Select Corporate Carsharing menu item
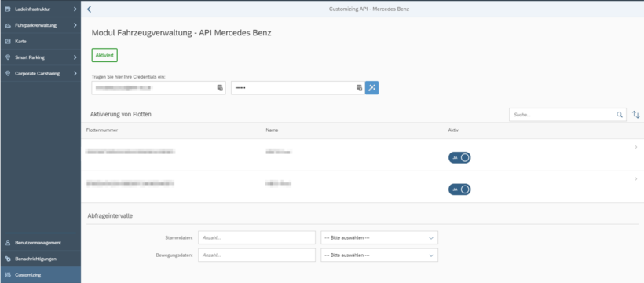 (40, 74)
